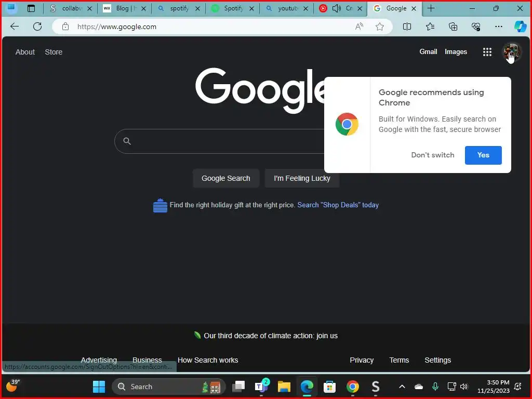The height and width of the screenshot is (399, 532).
Task: Open notification bell in system tray
Action: [x=518, y=387]
